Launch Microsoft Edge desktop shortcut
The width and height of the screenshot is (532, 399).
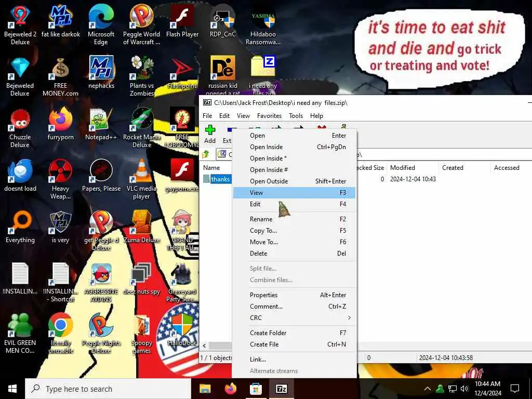[x=101, y=24]
